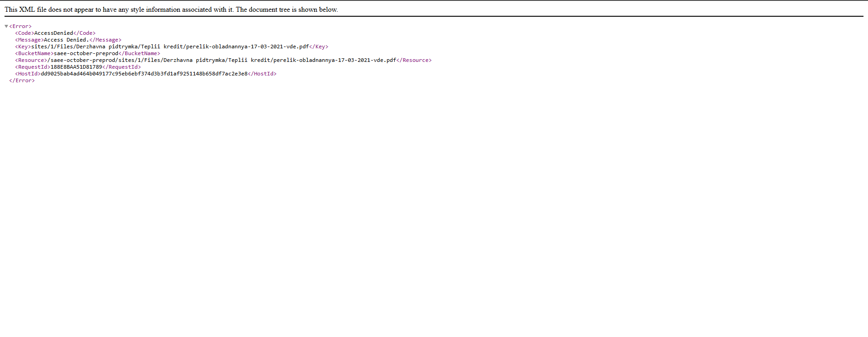Select the opening Error tag
This screenshot has height=337, width=868.
point(20,27)
